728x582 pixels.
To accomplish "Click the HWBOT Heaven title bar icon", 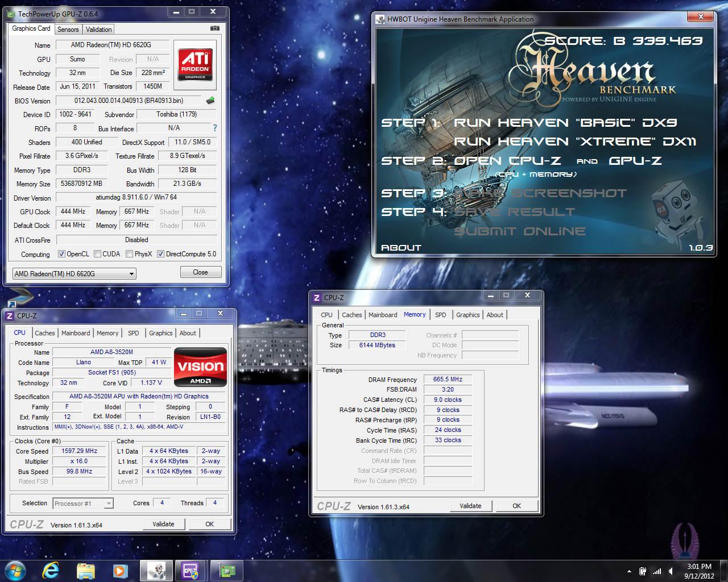I will 380,19.
